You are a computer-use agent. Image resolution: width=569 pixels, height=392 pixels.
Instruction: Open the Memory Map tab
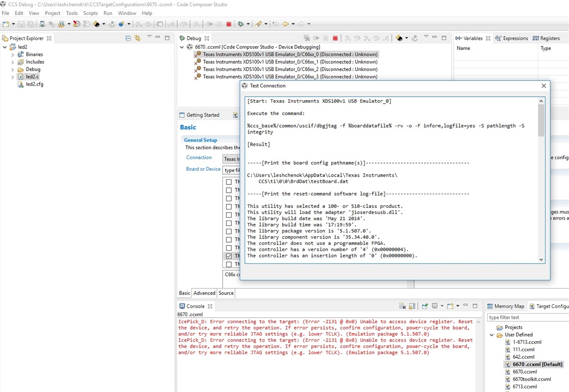(506, 306)
